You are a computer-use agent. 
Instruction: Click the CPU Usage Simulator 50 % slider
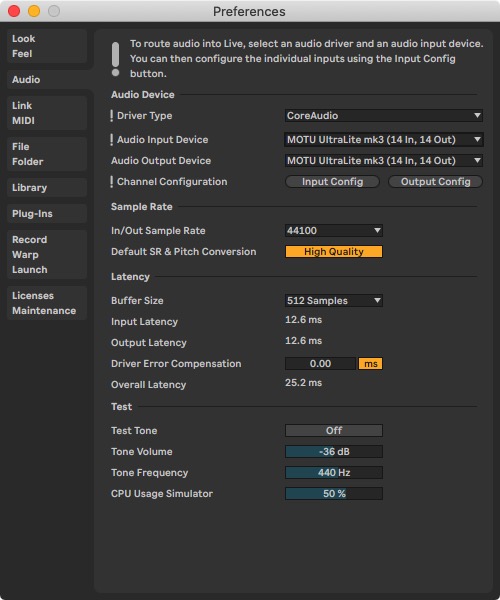coord(334,494)
